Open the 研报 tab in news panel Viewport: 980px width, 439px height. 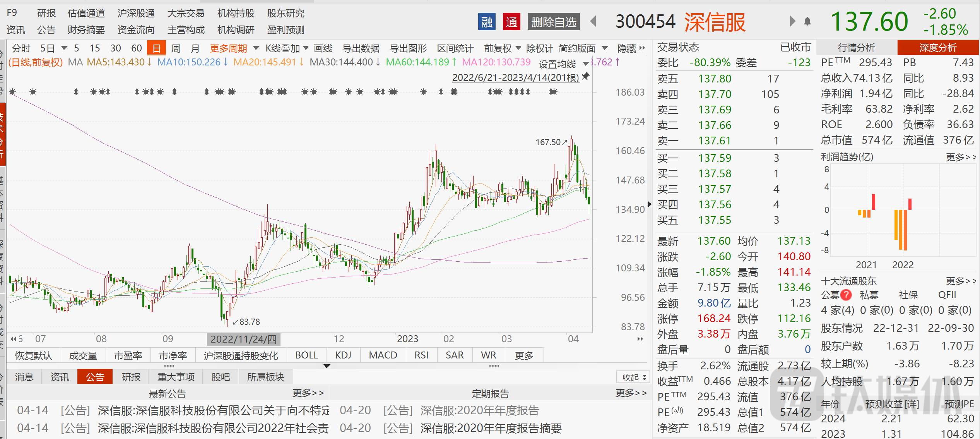coord(131,377)
